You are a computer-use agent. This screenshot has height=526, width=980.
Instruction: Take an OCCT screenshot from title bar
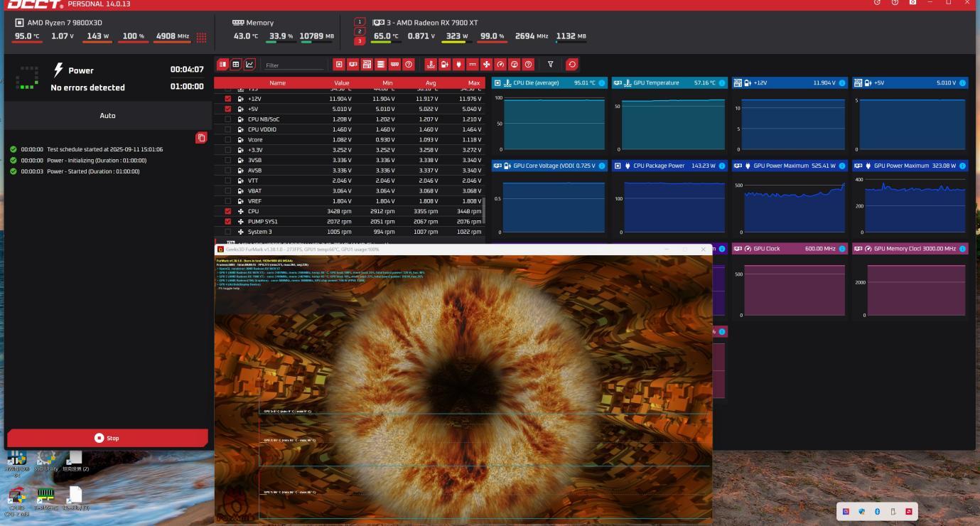(x=913, y=3)
